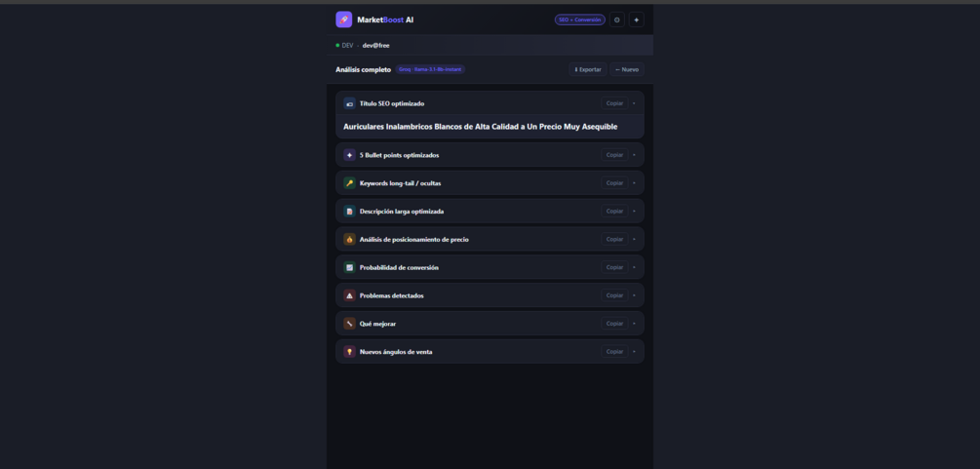Screen dimensions: 980x469
Task: Click the MarketBoost AI rocket logo
Action: point(344,20)
